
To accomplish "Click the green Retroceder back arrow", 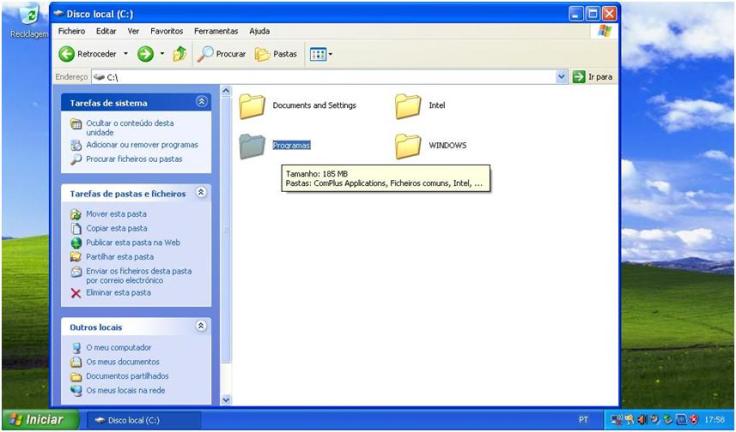I will (x=68, y=54).
